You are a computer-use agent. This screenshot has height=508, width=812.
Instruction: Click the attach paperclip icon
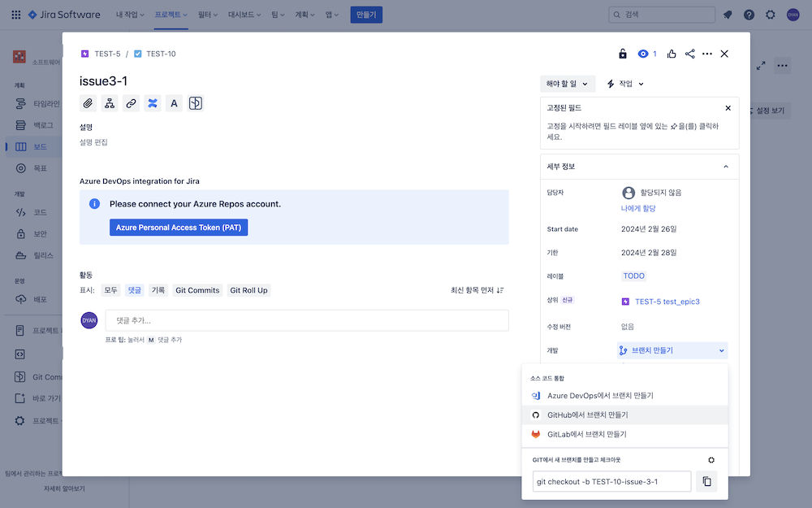click(x=88, y=103)
